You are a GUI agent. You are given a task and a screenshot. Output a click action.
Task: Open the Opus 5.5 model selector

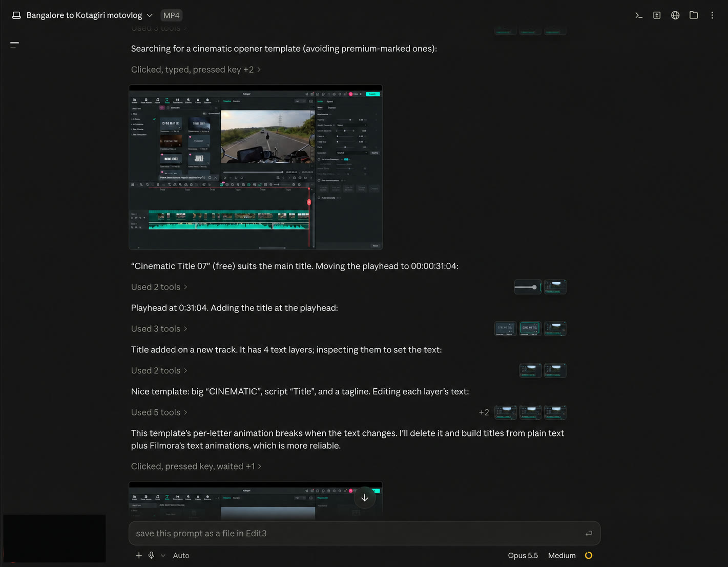coord(523,555)
